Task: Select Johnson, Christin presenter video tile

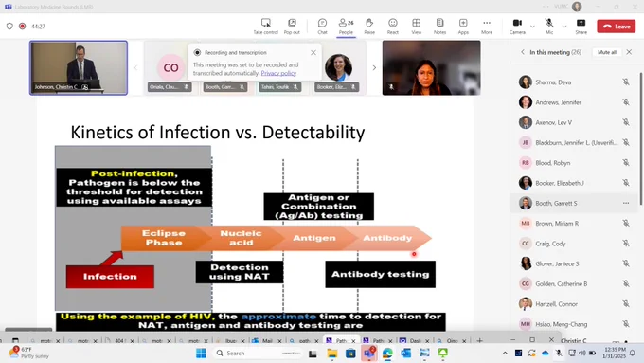Action: point(79,68)
